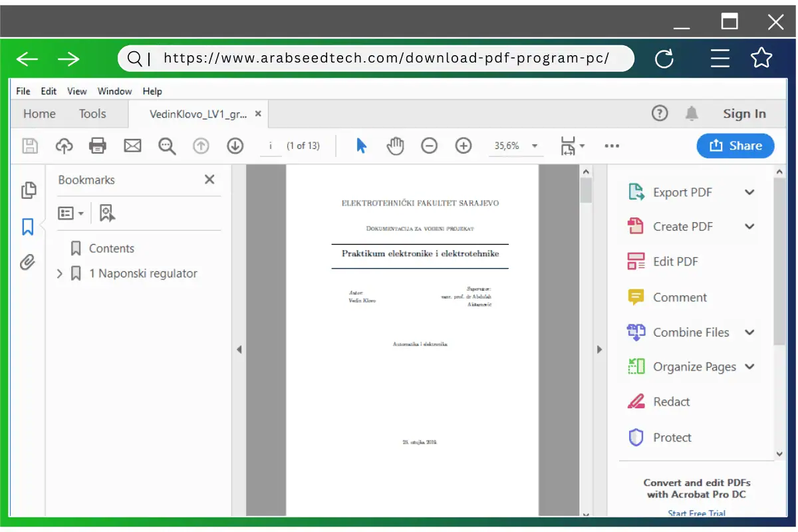Share the document via Share button

tap(735, 146)
